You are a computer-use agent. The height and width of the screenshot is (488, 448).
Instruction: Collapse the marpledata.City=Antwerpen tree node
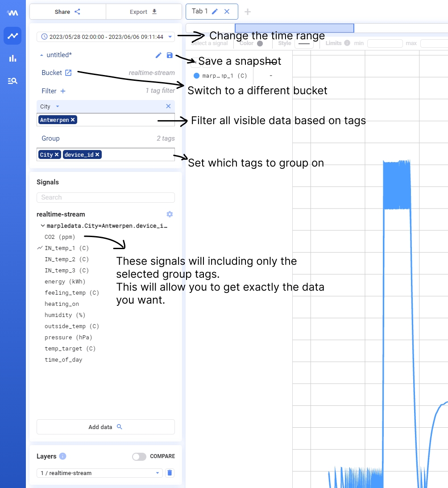pos(43,226)
